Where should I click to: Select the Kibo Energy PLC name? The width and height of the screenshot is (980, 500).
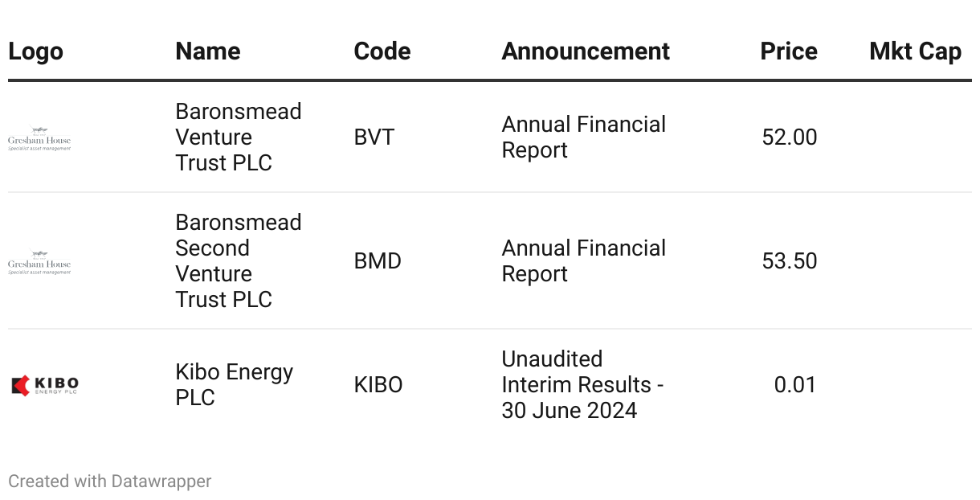234,385
